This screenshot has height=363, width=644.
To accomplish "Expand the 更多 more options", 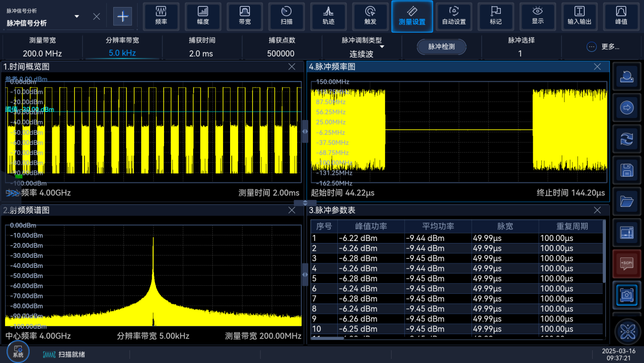I will [x=603, y=47].
